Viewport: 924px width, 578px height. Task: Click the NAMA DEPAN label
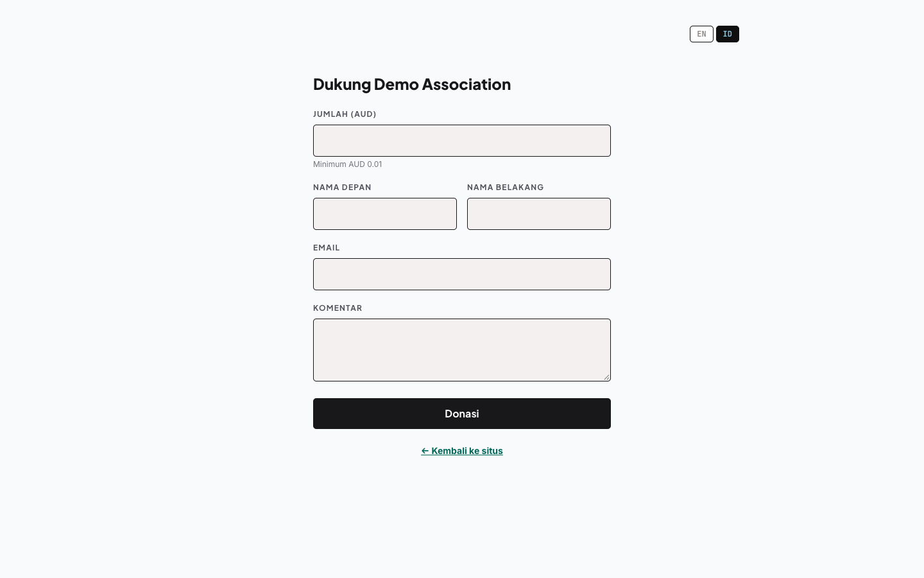pos(342,188)
